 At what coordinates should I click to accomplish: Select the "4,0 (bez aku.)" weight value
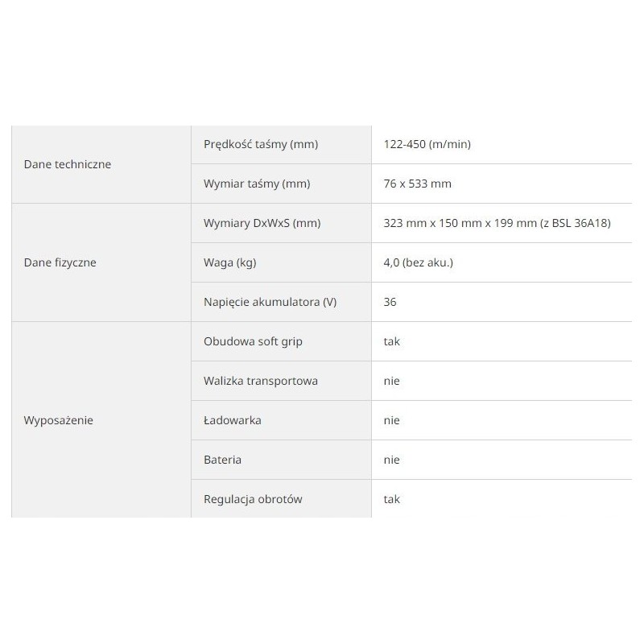click(419, 262)
